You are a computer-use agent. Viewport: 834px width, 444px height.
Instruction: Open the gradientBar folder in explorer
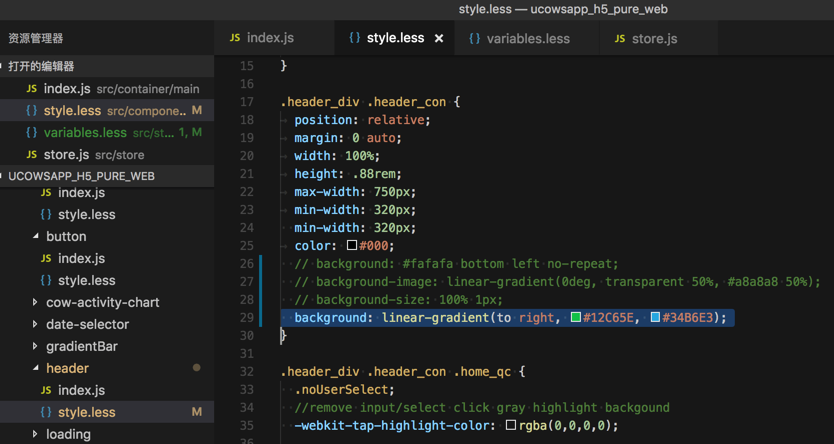point(81,346)
